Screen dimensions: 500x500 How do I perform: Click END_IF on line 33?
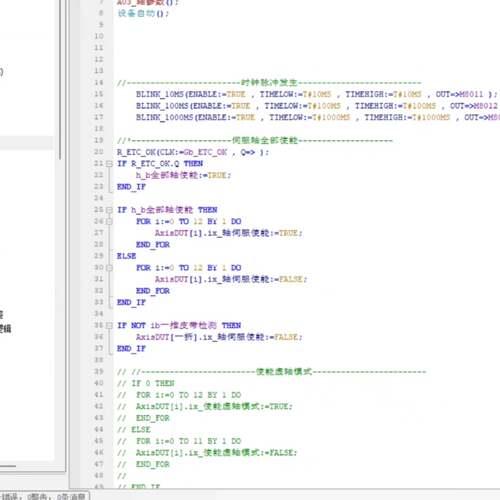coord(131,302)
